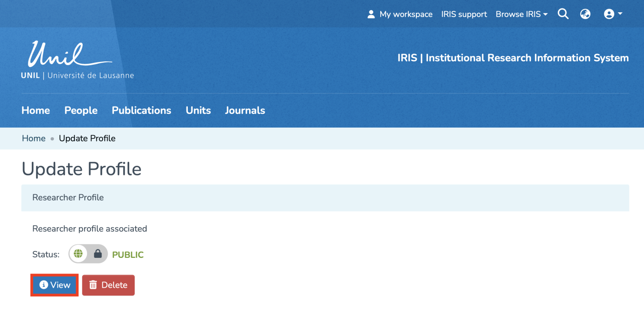Image resolution: width=644 pixels, height=323 pixels.
Task: Select the lock icon for private status
Action: pyautogui.click(x=98, y=254)
